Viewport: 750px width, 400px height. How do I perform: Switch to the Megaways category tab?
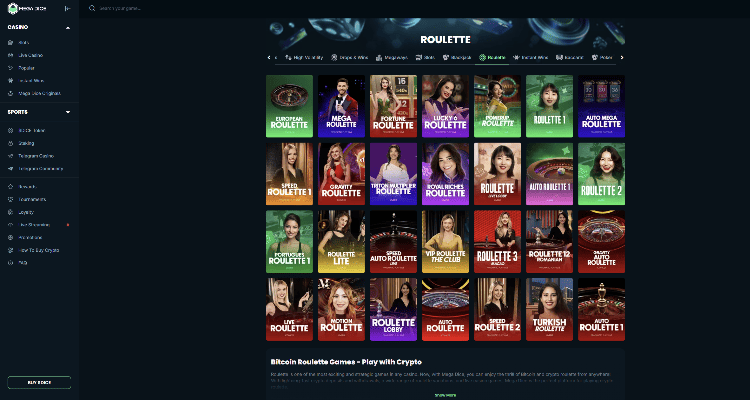tap(392, 57)
